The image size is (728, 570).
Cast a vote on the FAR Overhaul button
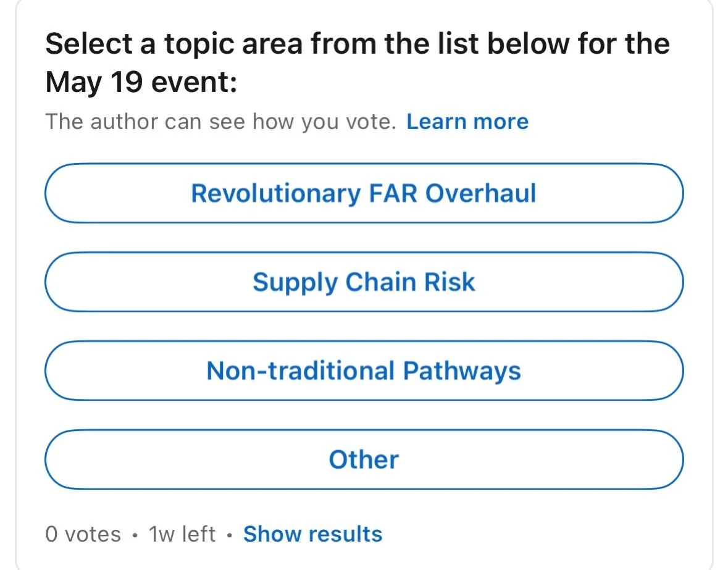click(364, 193)
